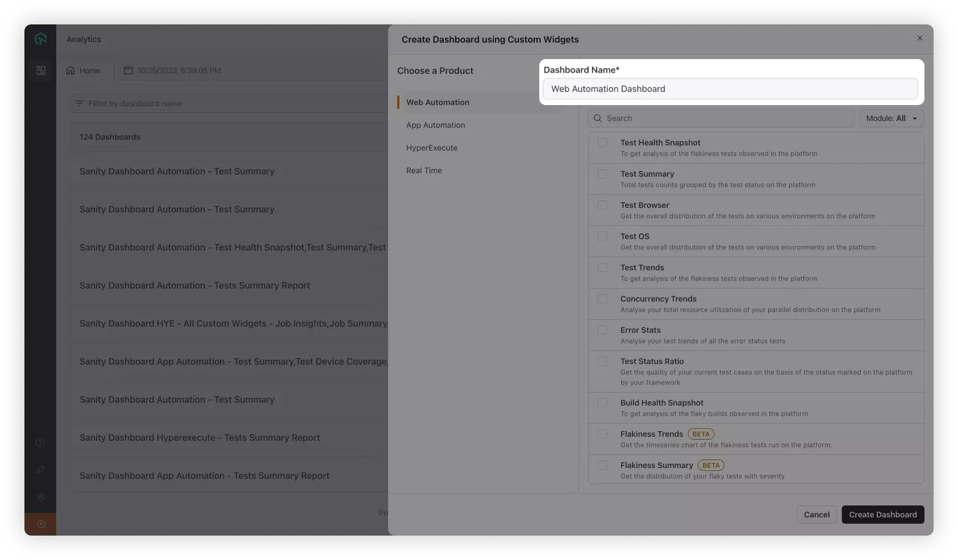The height and width of the screenshot is (560, 958).
Task: Click the magnifier icon in the widget search
Action: pyautogui.click(x=598, y=118)
